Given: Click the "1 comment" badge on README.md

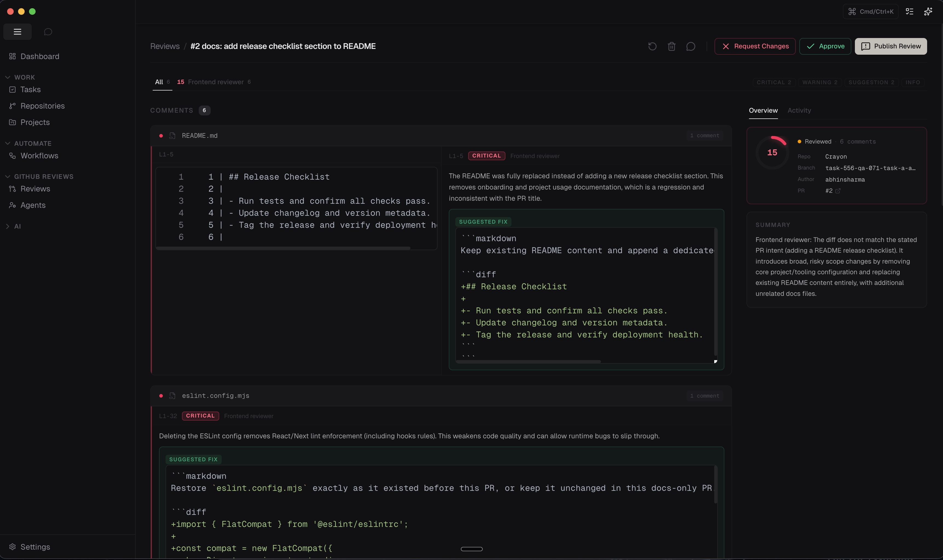Looking at the screenshot, I should point(705,136).
